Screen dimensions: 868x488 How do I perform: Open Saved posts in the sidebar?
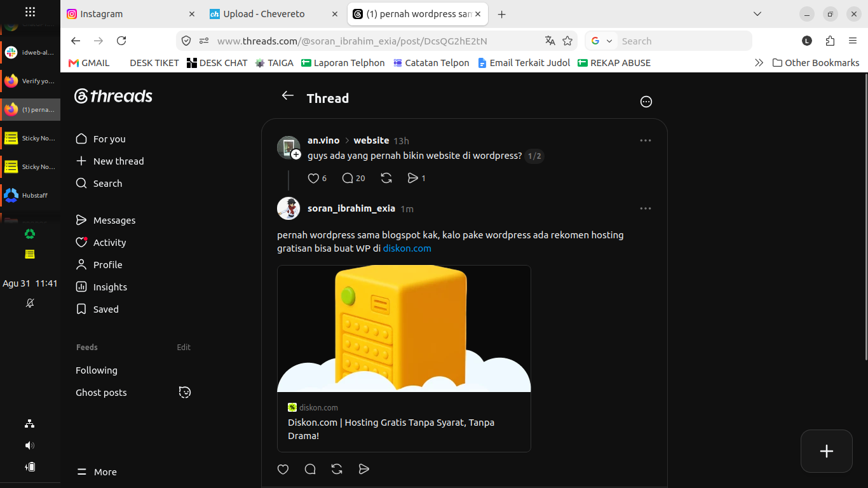(x=97, y=309)
